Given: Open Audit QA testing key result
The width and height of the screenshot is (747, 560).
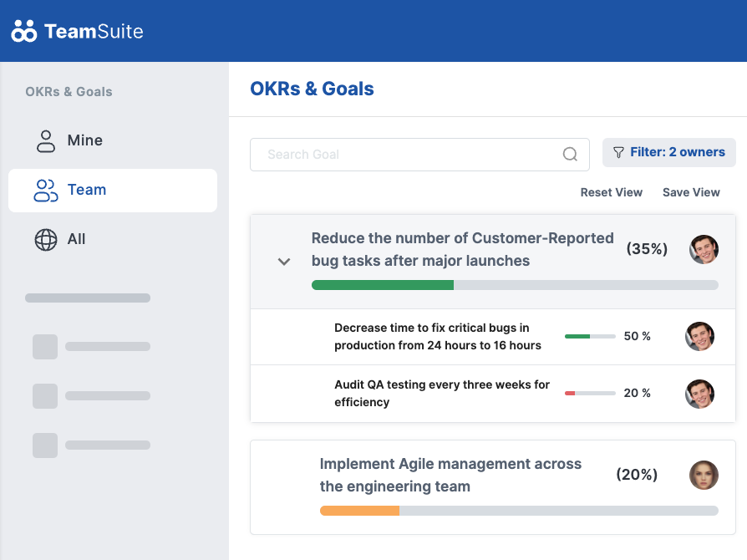Looking at the screenshot, I should [x=442, y=393].
